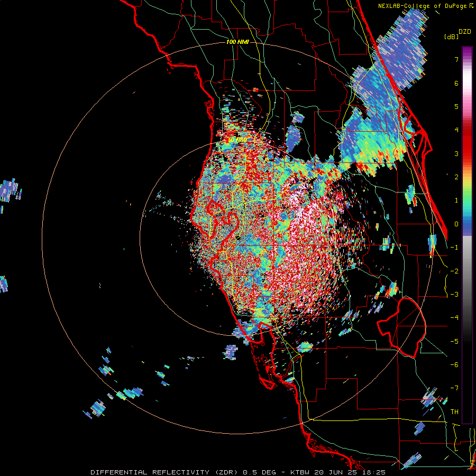This screenshot has width=476, height=476.
Task: Click the 3 value on color scale
Action: 456,153
